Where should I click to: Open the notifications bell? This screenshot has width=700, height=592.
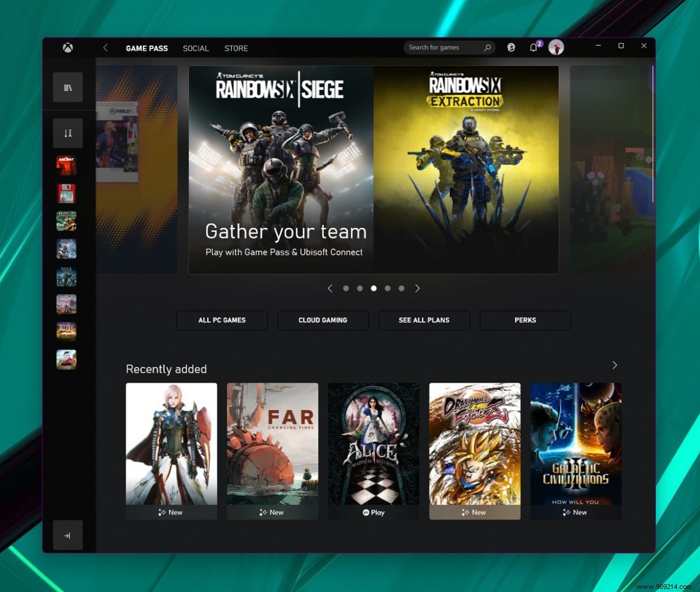tap(533, 47)
